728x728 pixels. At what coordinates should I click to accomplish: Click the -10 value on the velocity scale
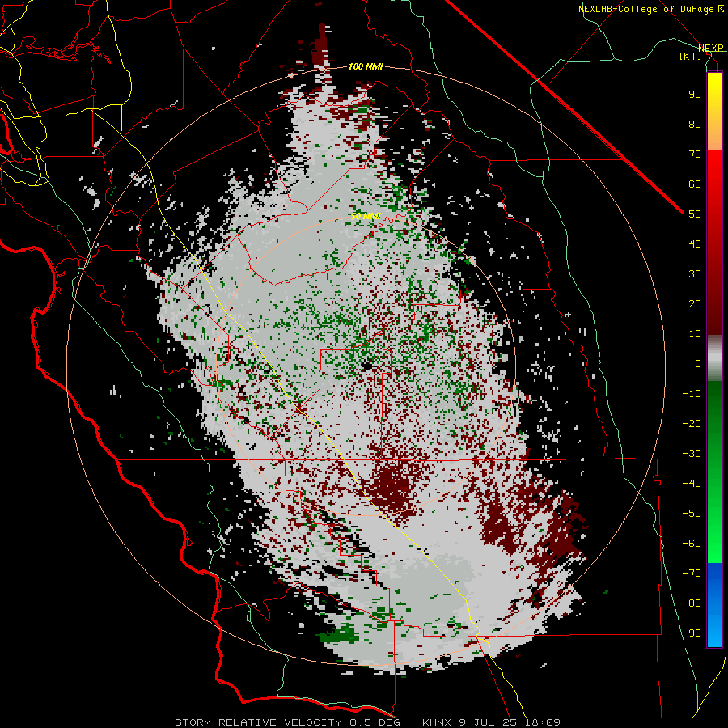click(x=692, y=394)
